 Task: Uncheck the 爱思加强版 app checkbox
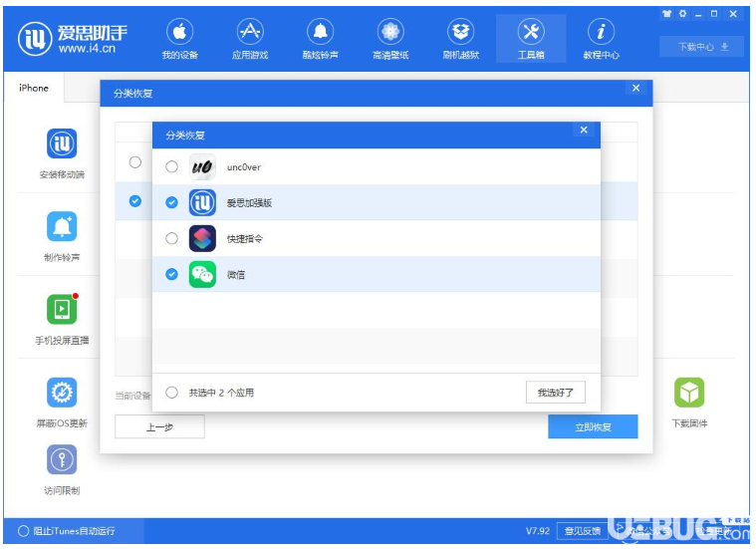coord(171,202)
